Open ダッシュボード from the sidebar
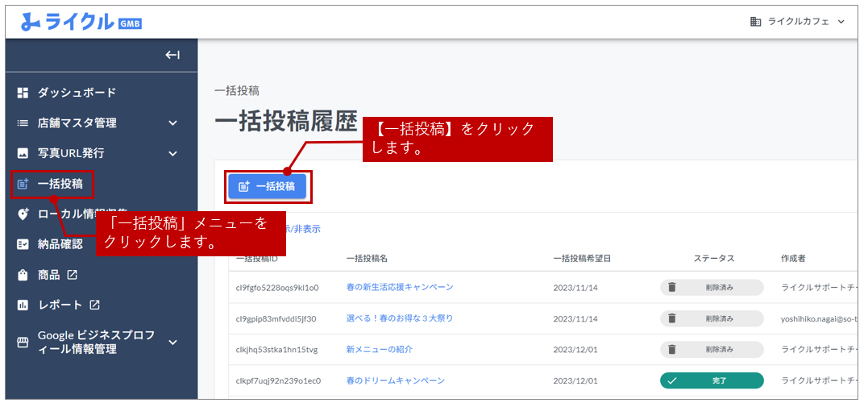This screenshot has height=407, width=868. click(x=77, y=93)
